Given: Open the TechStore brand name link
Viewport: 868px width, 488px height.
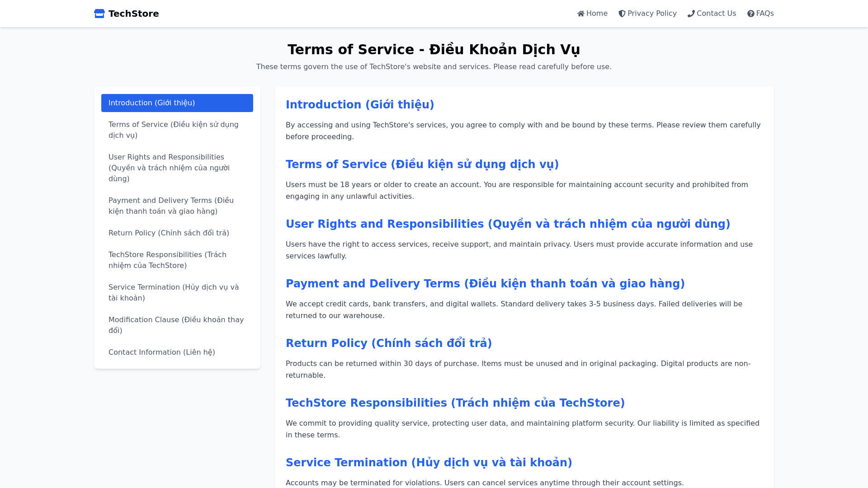Looking at the screenshot, I should [x=133, y=14].
